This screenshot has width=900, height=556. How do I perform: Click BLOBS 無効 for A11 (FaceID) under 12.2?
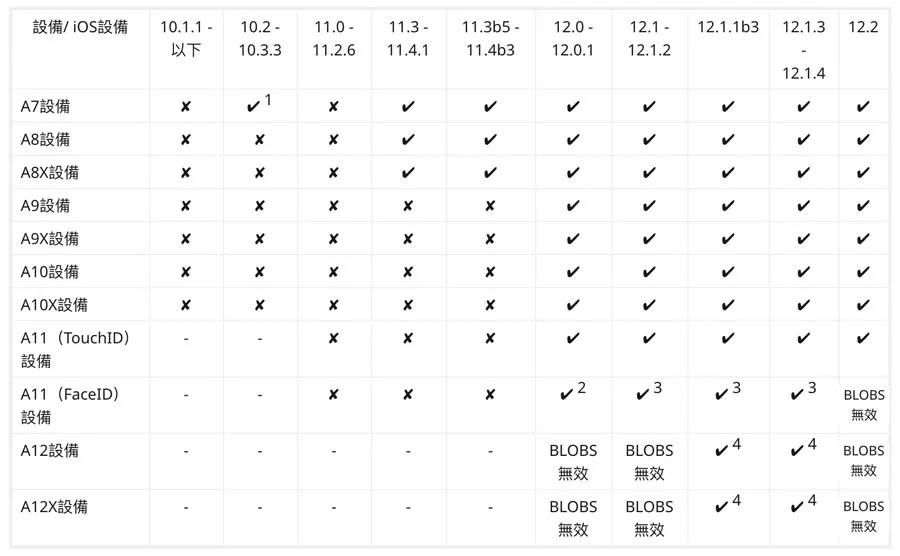tap(864, 405)
